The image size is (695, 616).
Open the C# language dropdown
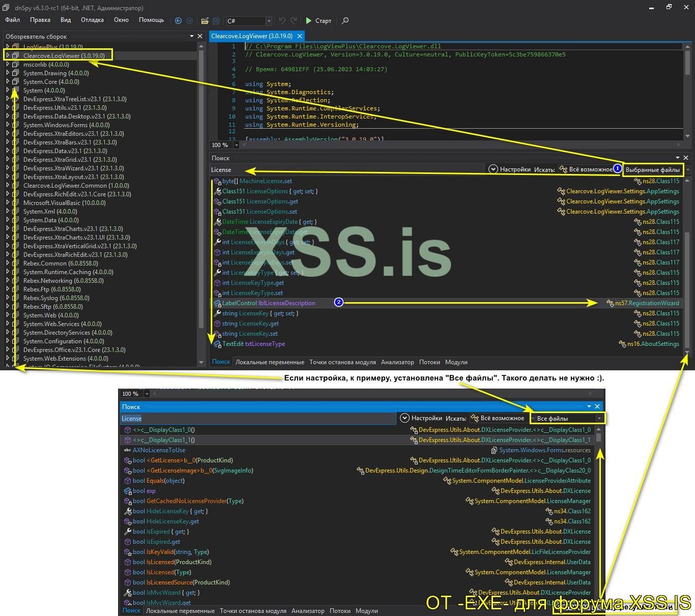[x=249, y=21]
